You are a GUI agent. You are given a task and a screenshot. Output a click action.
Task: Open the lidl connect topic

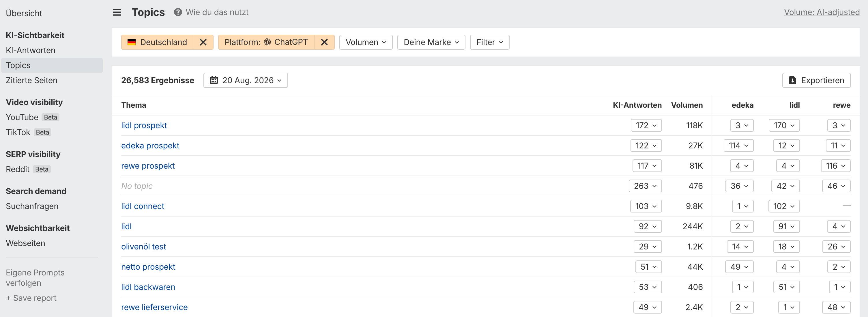pos(143,206)
